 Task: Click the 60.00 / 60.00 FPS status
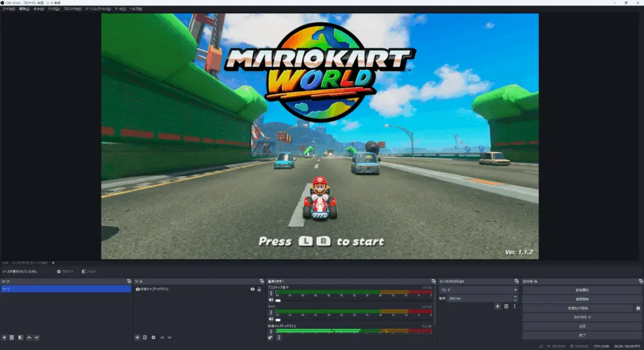click(x=627, y=346)
